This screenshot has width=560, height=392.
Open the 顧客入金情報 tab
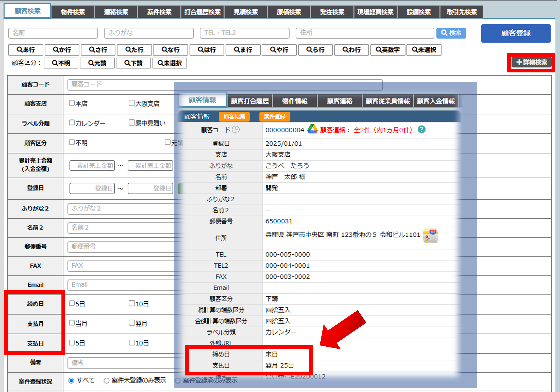coord(436,101)
